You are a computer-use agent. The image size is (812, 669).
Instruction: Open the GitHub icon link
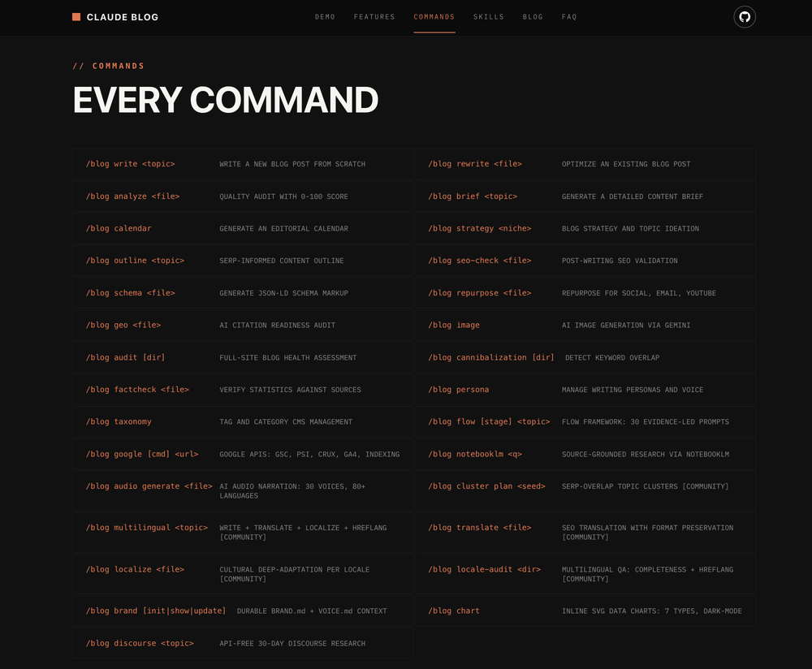[744, 17]
